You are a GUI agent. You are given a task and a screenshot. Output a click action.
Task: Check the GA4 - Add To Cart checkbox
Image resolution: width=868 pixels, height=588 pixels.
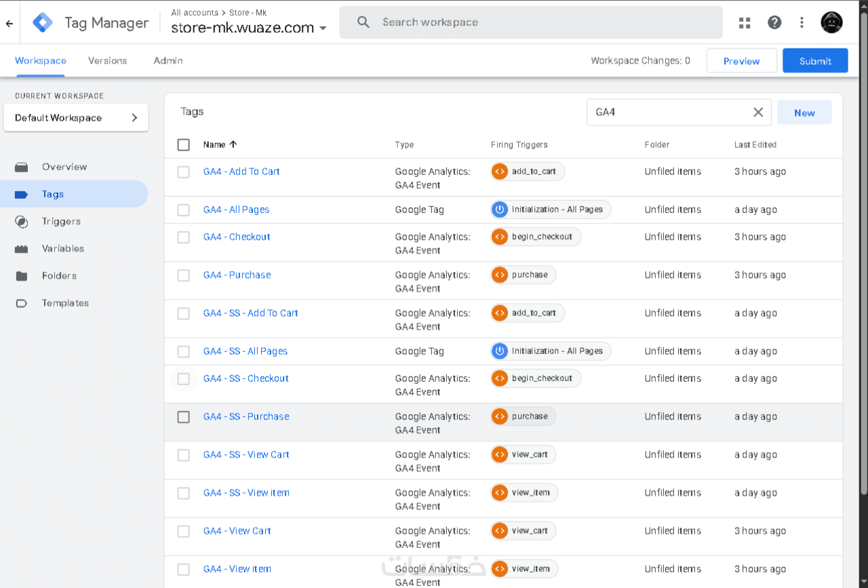pyautogui.click(x=184, y=172)
